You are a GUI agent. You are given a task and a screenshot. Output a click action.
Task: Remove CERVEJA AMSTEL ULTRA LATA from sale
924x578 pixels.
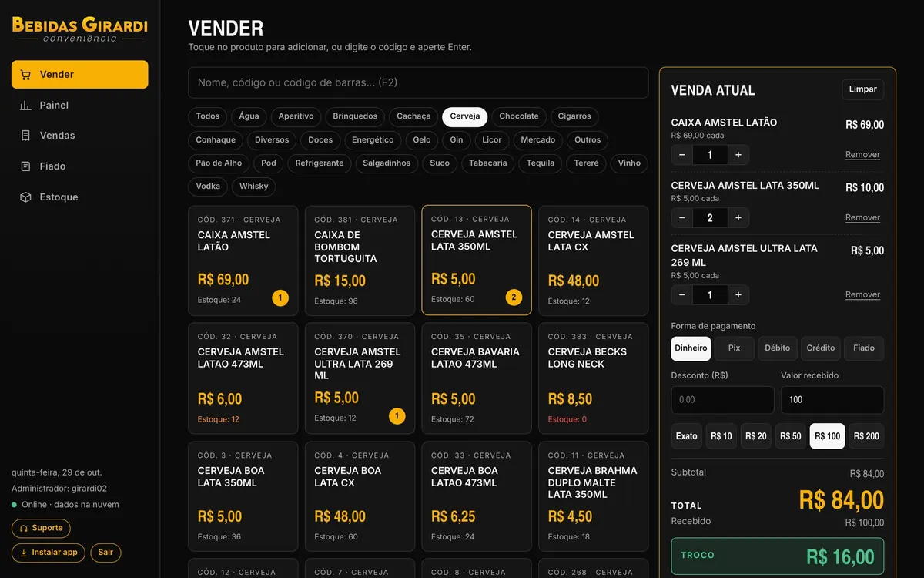coord(862,295)
